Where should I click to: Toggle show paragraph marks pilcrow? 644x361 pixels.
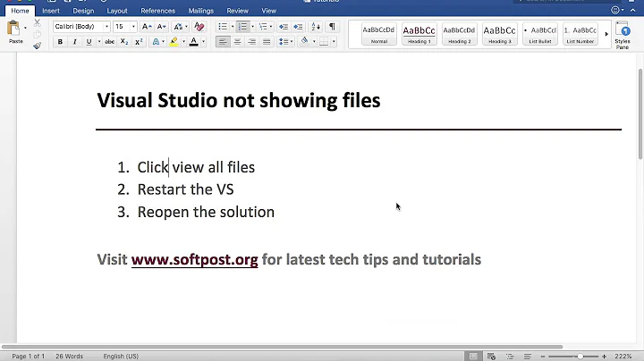click(332, 27)
